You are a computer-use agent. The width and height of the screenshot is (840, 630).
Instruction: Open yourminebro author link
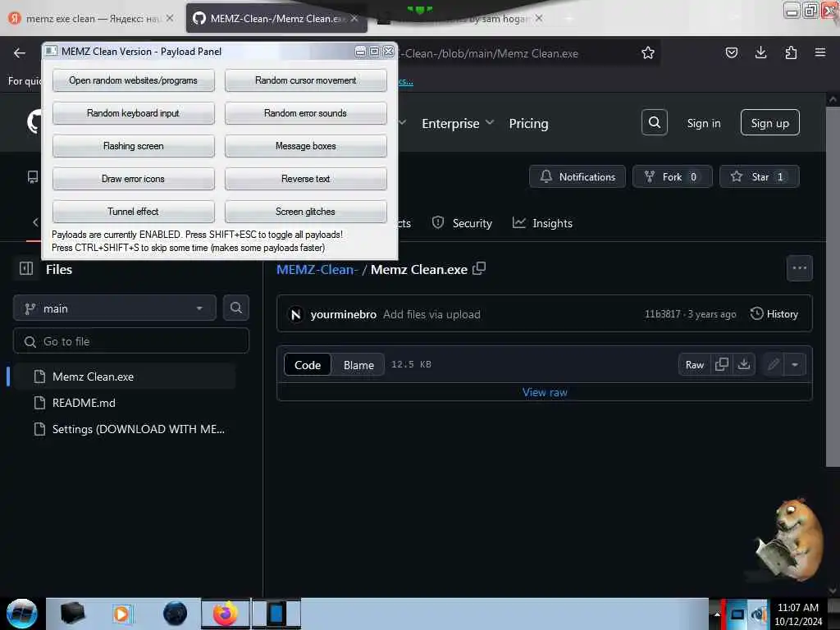click(343, 314)
